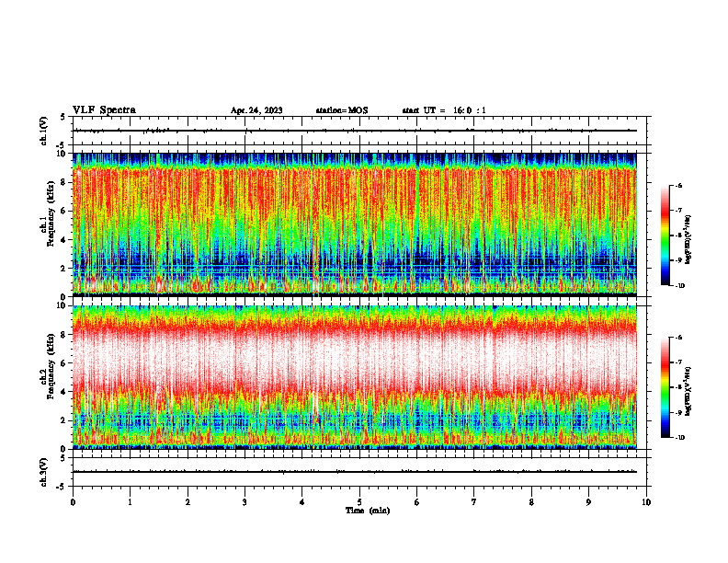Click the "10" tick on Time axis
This screenshot has width=728, height=563.
[646, 502]
